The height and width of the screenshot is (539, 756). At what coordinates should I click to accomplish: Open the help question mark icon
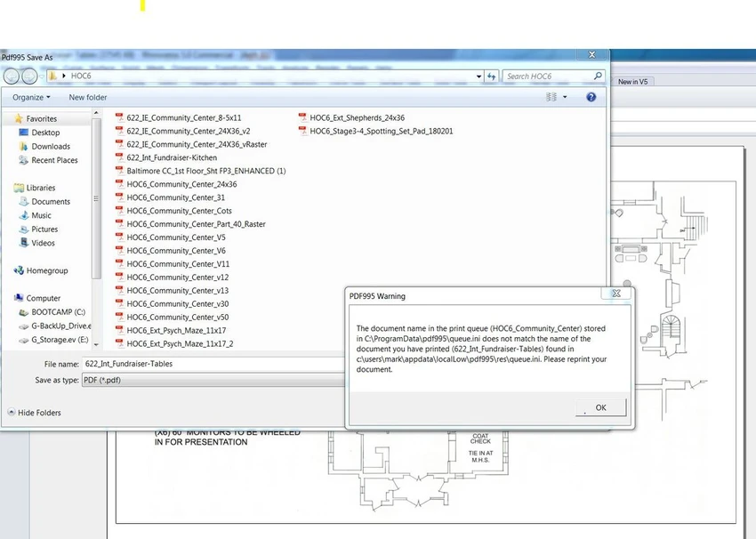(x=591, y=97)
